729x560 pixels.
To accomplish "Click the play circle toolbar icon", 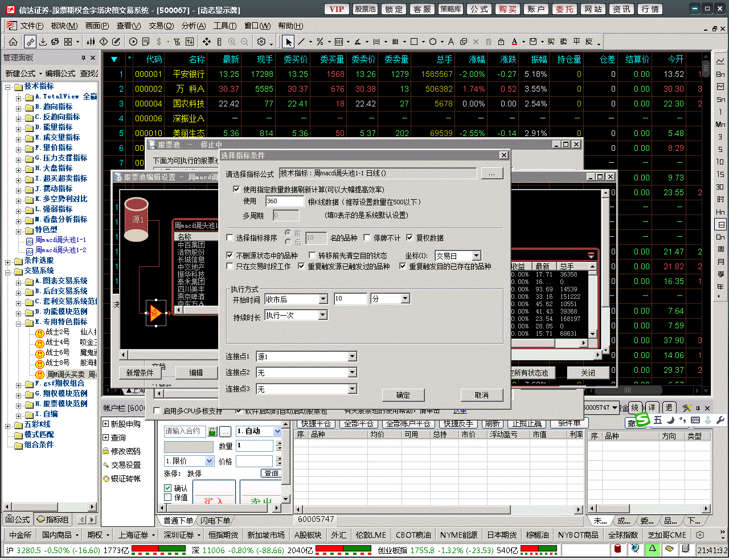I will (x=133, y=42).
